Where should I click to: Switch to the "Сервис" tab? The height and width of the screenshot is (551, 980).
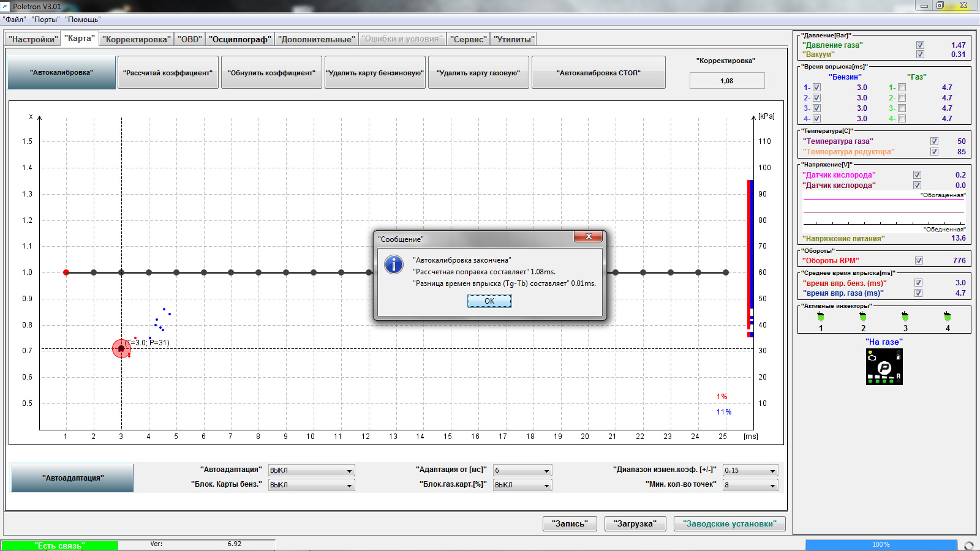tap(469, 39)
